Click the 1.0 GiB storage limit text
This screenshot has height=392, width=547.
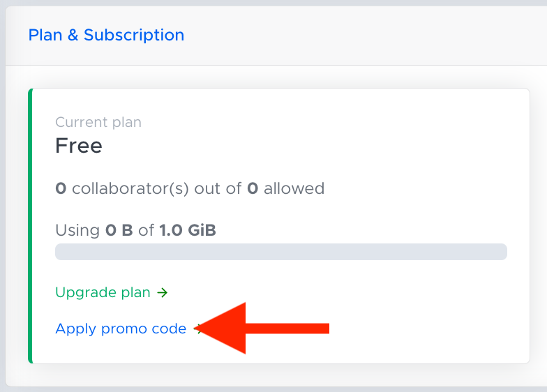pyautogui.click(x=188, y=230)
